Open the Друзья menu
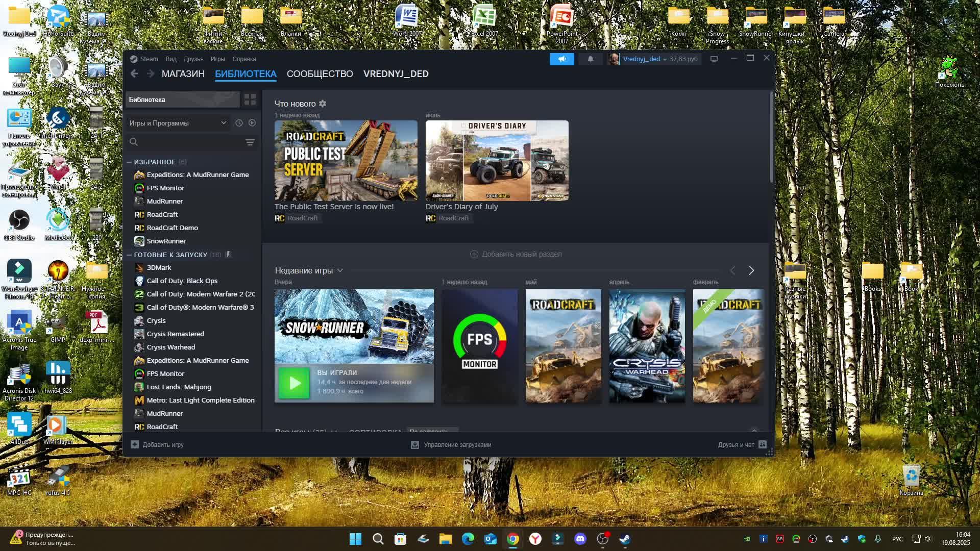The image size is (980, 551). coord(193,59)
